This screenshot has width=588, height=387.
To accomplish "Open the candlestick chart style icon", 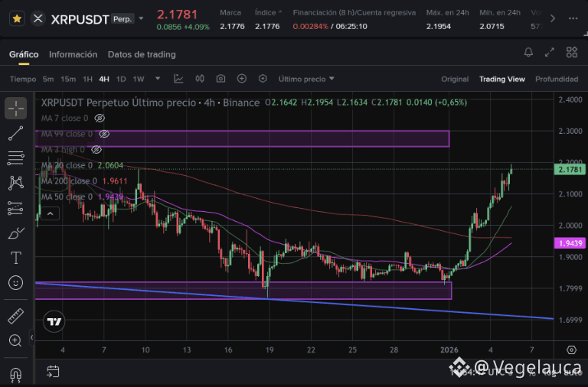I will pos(200,79).
